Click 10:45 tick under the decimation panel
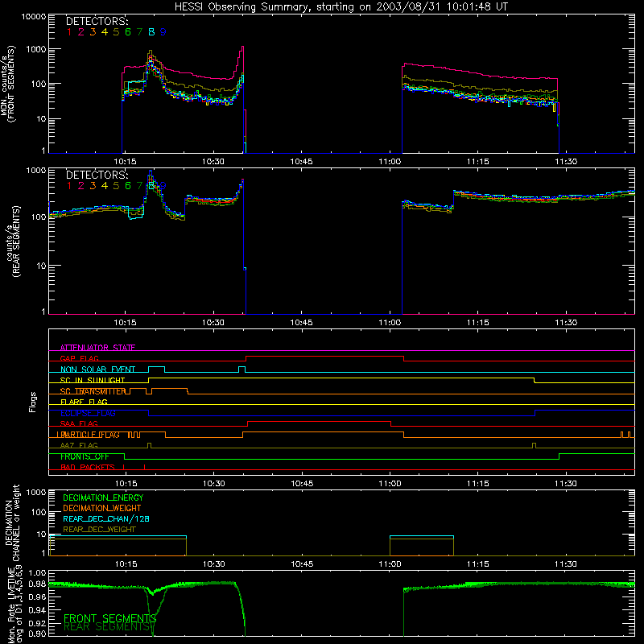 tap(302, 564)
